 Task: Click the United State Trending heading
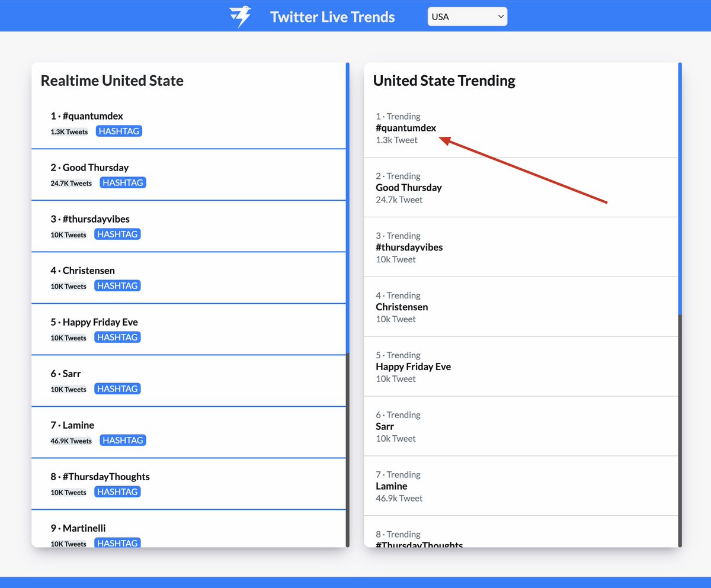click(444, 81)
